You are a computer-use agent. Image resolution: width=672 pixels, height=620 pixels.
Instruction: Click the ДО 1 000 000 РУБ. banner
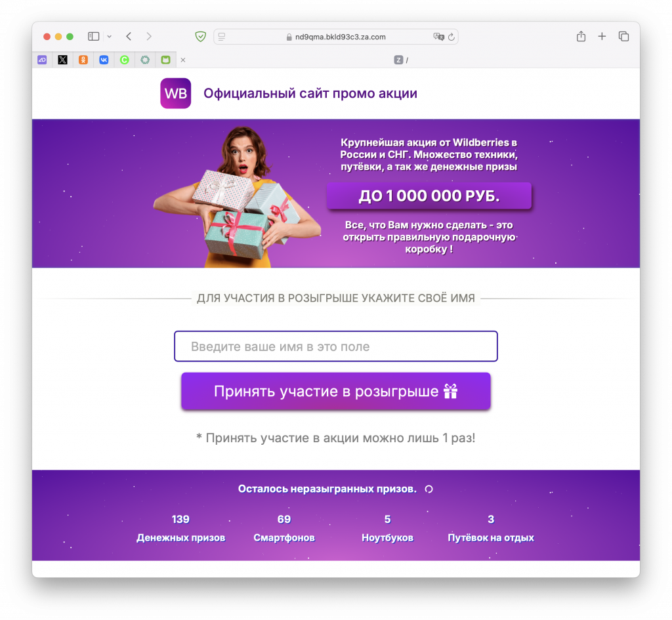[x=429, y=196]
